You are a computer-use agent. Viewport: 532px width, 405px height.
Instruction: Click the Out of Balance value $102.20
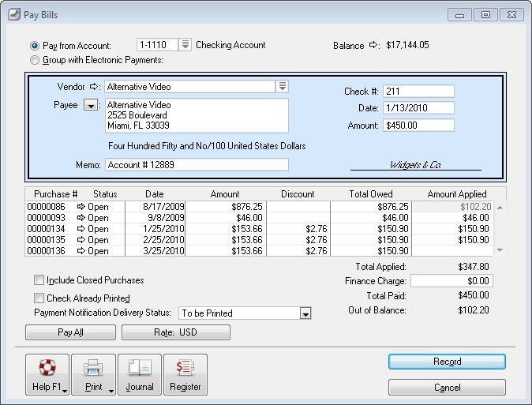point(474,310)
